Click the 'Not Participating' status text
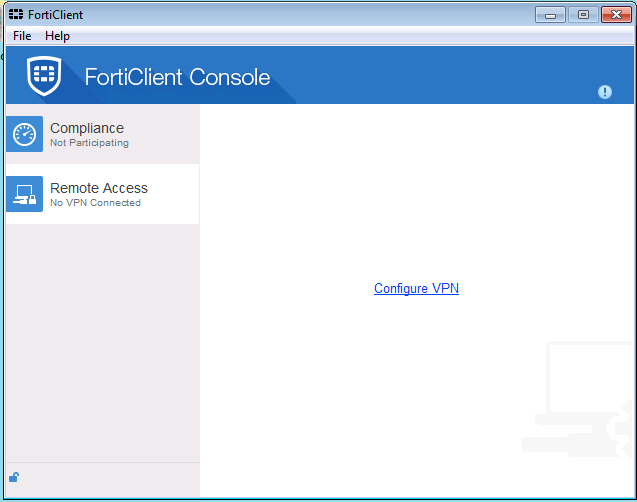The width and height of the screenshot is (637, 502). click(x=89, y=143)
